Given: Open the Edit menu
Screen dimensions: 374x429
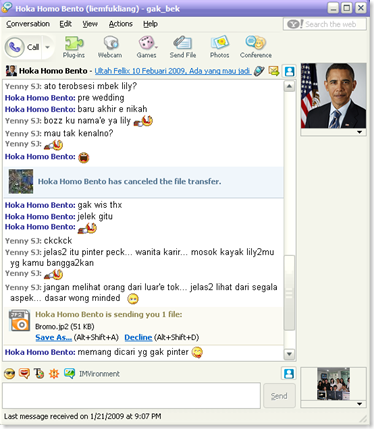Looking at the screenshot, I should tap(65, 24).
